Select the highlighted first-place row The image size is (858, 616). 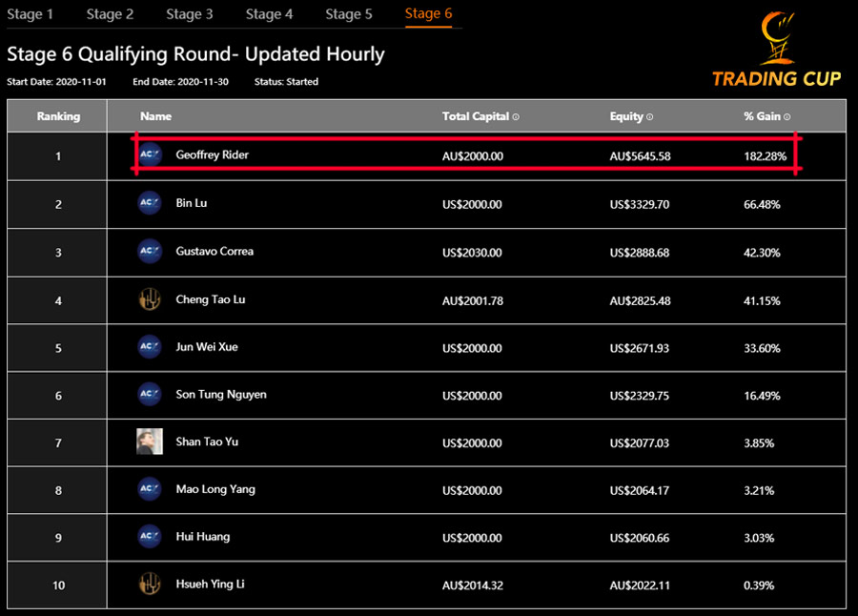coord(429,155)
